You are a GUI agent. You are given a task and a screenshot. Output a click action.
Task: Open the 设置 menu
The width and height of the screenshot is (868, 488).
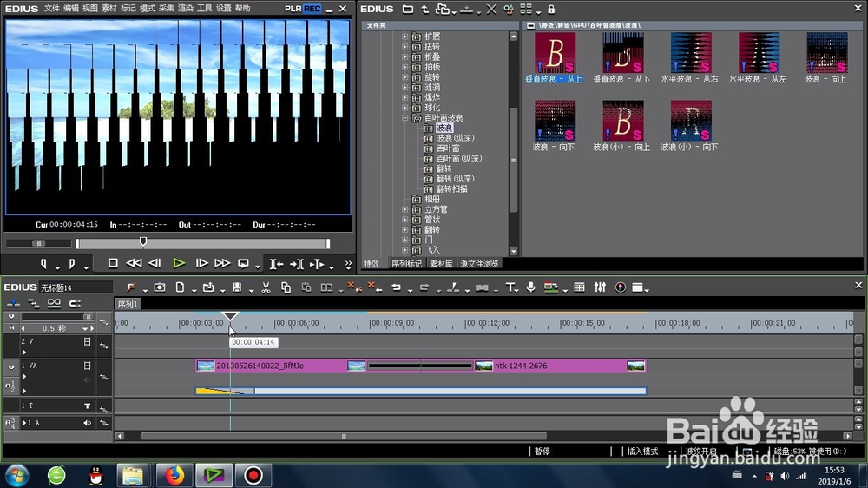[x=224, y=9]
